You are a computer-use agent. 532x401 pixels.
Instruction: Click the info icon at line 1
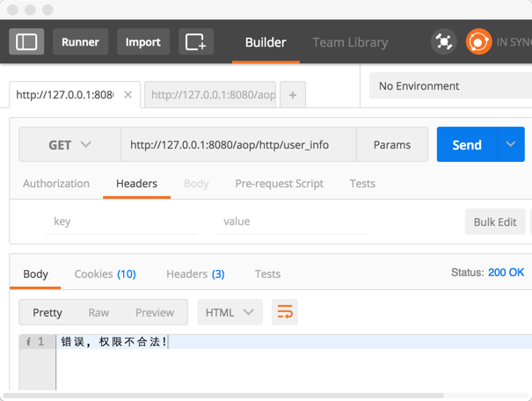pos(26,341)
